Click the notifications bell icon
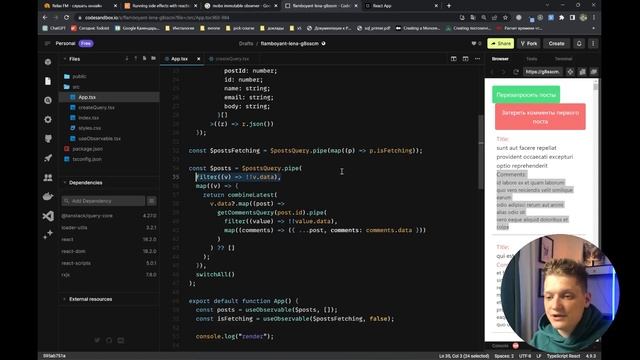Image resolution: width=640 pixels, height=360 pixels. coord(579,43)
